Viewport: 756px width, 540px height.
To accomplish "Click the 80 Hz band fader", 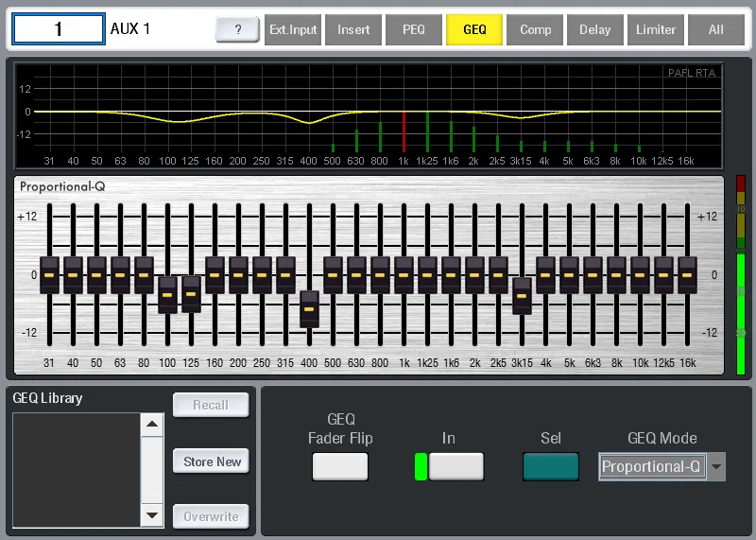I will point(144,275).
